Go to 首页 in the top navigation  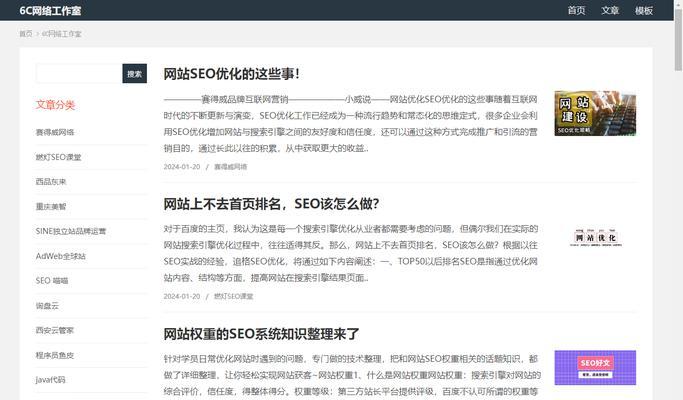(576, 10)
